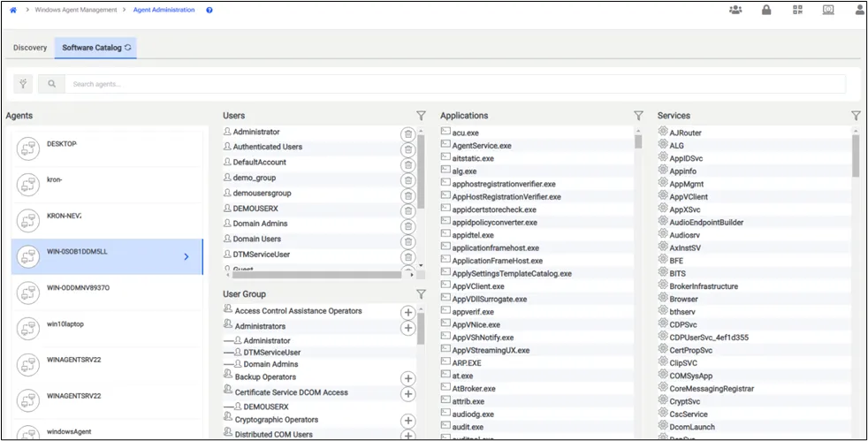Open Windows Agent Management breadcrumb
Viewport: 868px width, 441px height.
coord(75,10)
